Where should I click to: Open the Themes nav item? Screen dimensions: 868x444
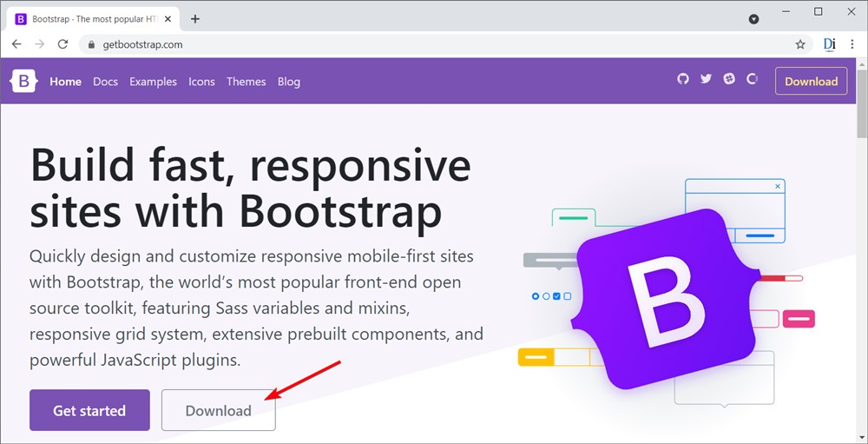tap(246, 82)
